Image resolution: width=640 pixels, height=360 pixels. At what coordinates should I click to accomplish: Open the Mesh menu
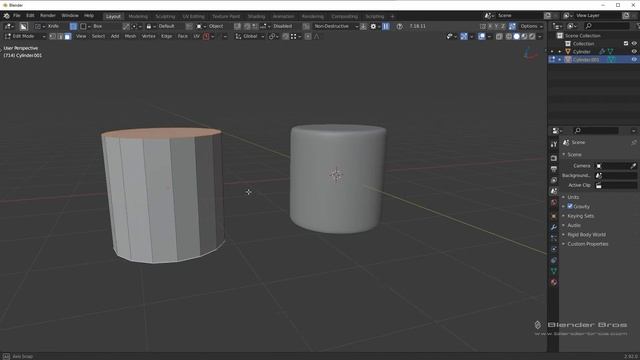pos(130,36)
